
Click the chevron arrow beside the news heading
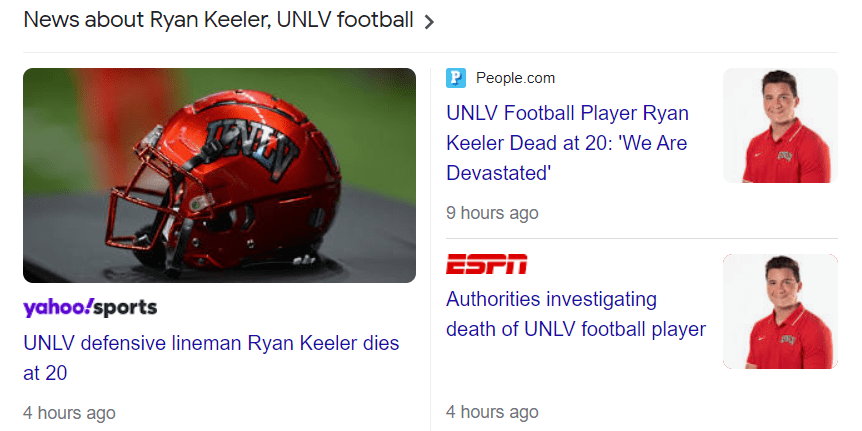[x=429, y=22]
